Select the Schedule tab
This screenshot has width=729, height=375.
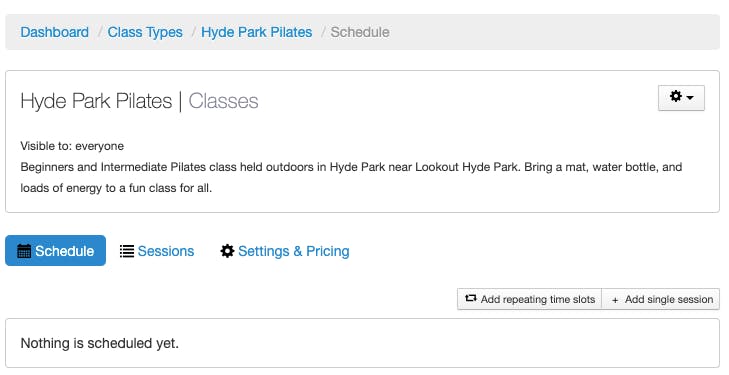point(55,250)
